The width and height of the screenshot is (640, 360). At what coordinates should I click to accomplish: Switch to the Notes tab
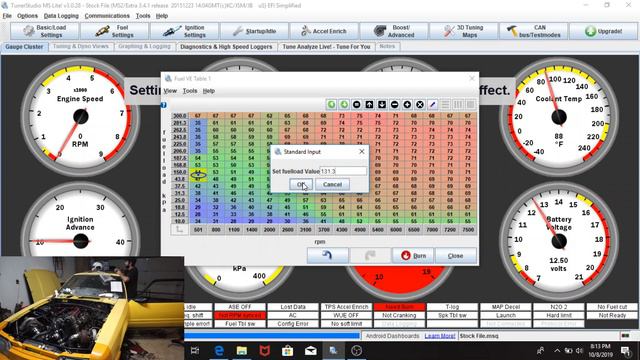pos(387,46)
